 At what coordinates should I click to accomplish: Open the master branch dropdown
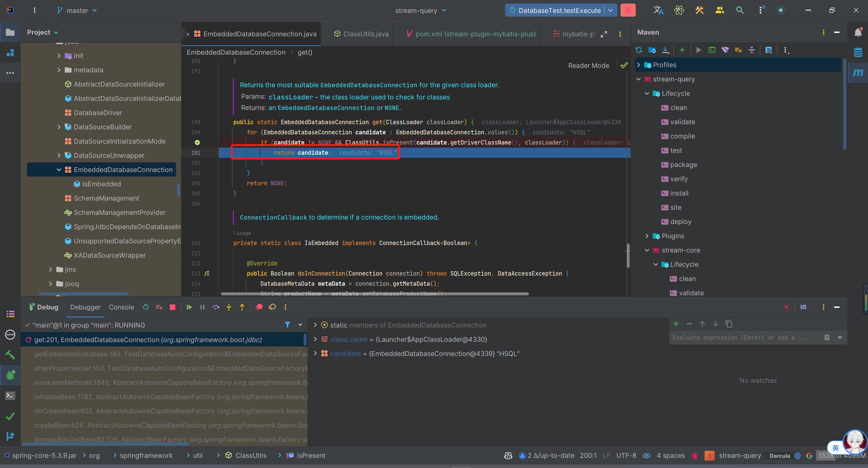tap(77, 11)
